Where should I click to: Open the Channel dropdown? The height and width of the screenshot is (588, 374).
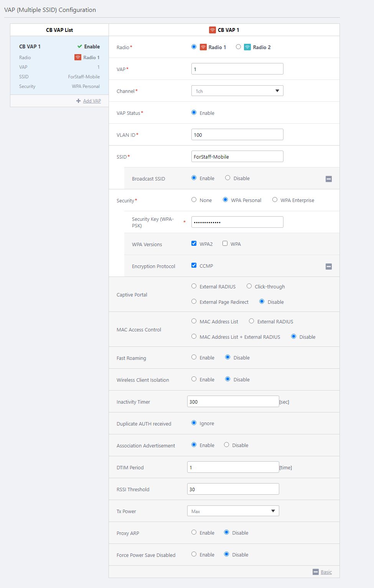(237, 91)
